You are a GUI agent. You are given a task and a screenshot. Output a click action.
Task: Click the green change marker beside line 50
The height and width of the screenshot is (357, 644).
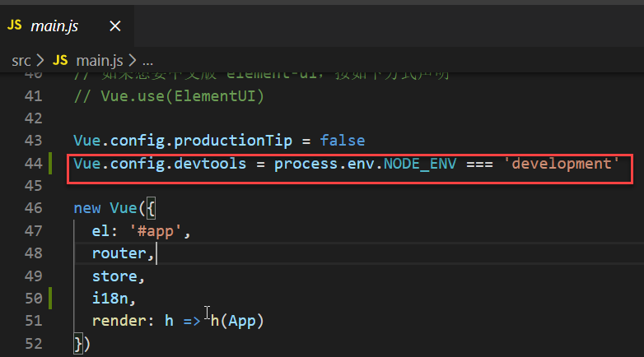51,298
